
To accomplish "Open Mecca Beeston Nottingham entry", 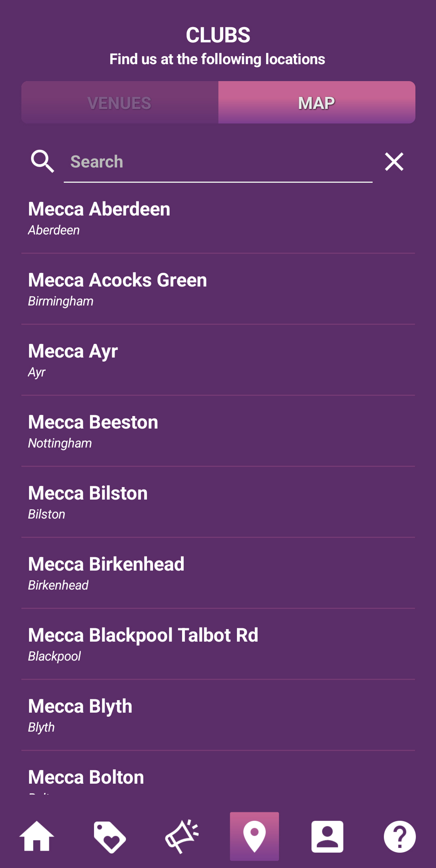I will pos(218,431).
